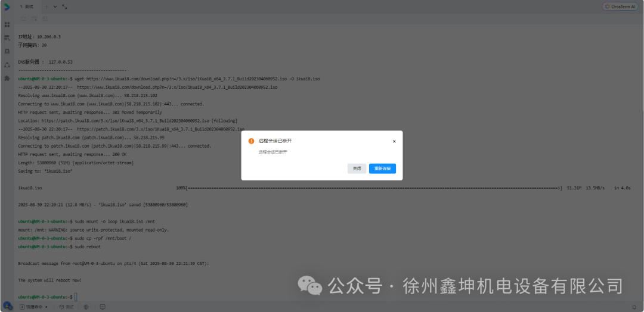Click the wget download command line
644x312 pixels.
click(169, 79)
